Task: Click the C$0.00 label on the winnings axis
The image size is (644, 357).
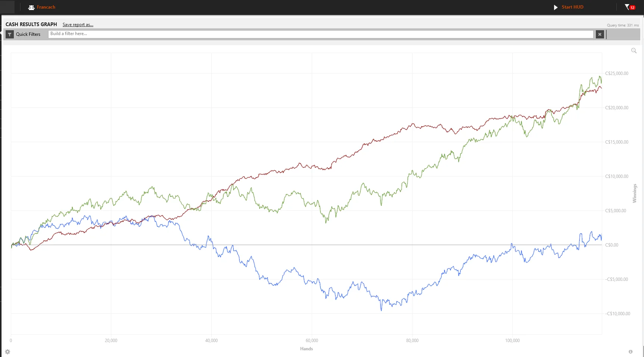Action: pyautogui.click(x=612, y=245)
